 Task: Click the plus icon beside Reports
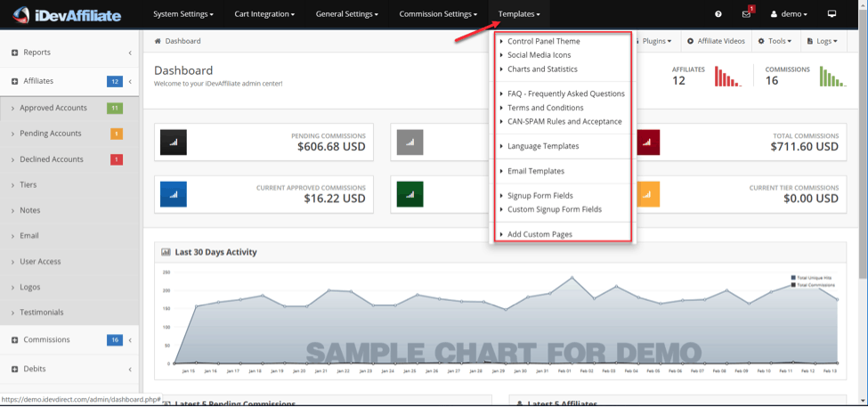15,53
